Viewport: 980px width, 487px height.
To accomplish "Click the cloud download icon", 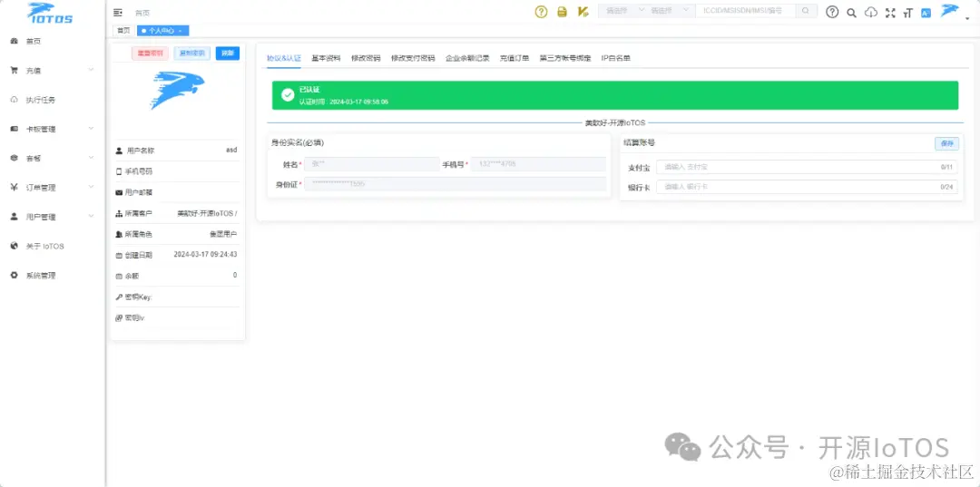I will click(x=871, y=13).
